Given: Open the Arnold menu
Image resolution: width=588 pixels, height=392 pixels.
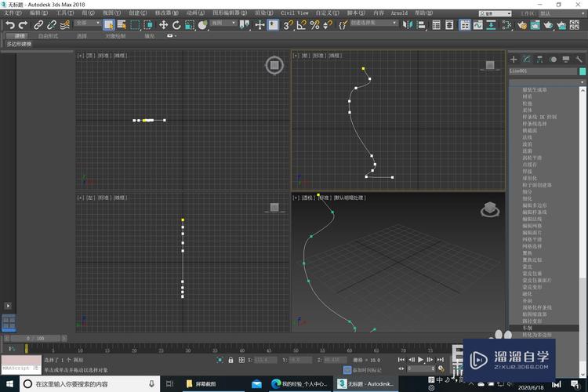Looking at the screenshot, I should click(399, 13).
